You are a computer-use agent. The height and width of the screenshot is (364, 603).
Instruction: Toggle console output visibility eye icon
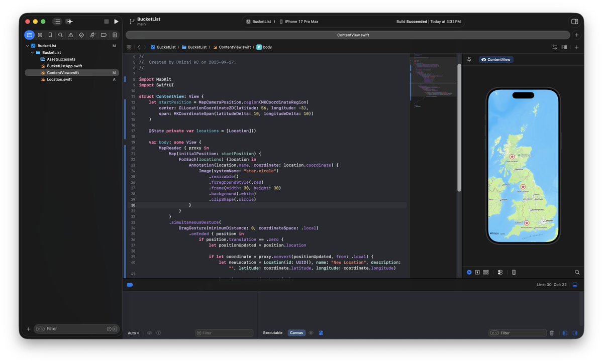(311, 333)
